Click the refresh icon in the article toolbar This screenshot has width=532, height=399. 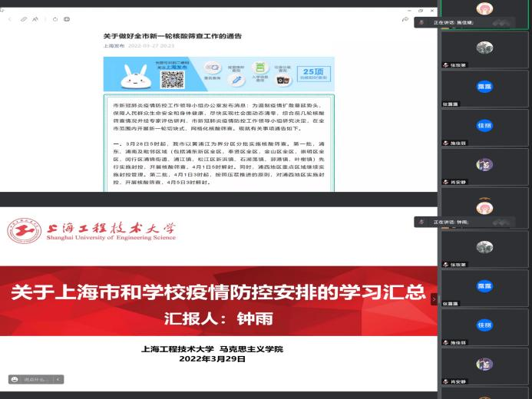click(56, 19)
